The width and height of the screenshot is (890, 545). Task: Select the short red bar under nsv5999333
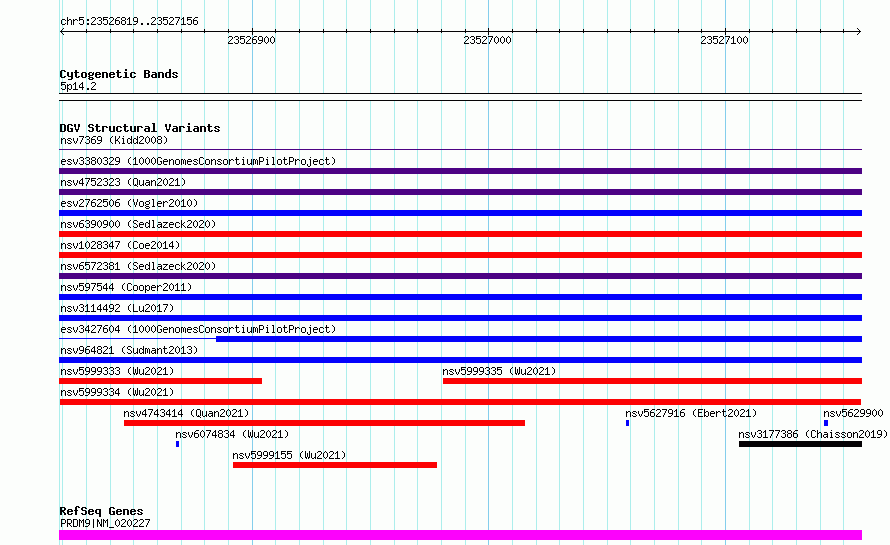pos(161,381)
